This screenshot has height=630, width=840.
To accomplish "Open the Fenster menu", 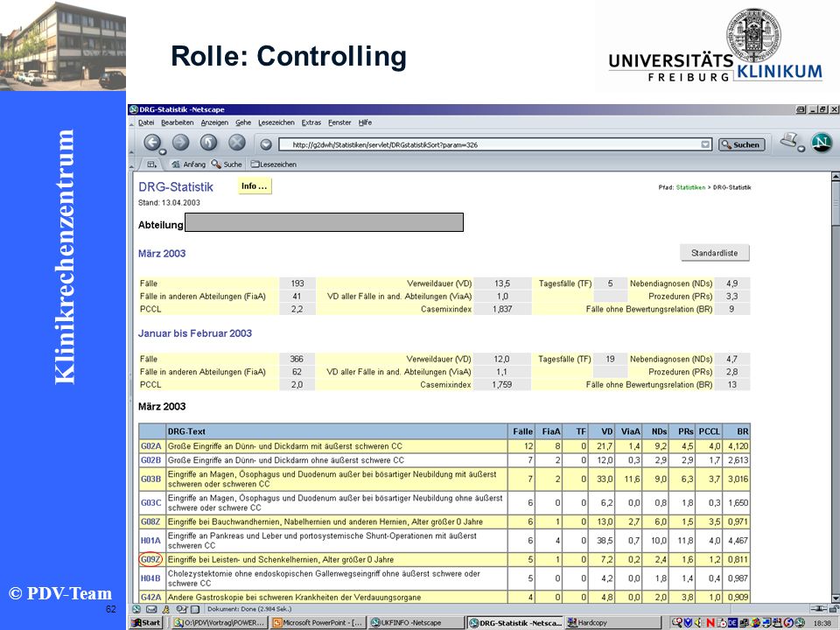I will point(339,122).
